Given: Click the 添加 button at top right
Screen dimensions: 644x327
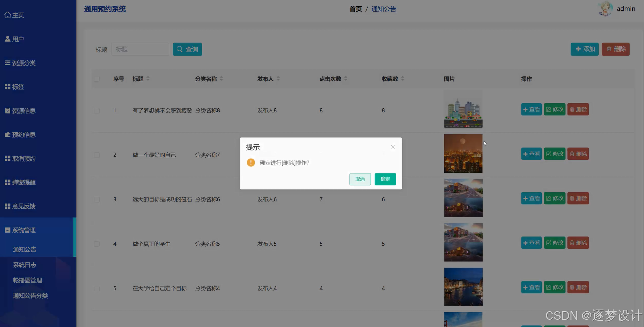Looking at the screenshot, I should pos(585,49).
